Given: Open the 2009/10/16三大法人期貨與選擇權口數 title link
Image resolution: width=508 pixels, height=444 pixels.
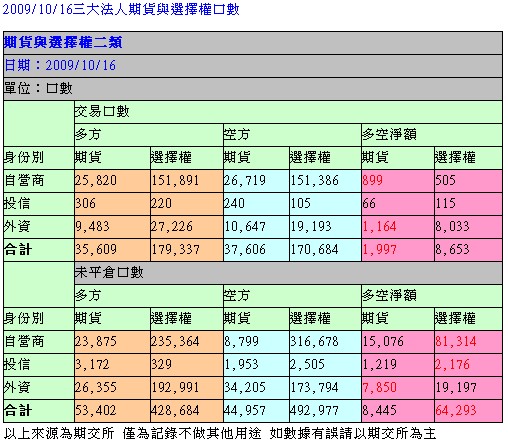Looking at the screenshot, I should pyautogui.click(x=121, y=9).
